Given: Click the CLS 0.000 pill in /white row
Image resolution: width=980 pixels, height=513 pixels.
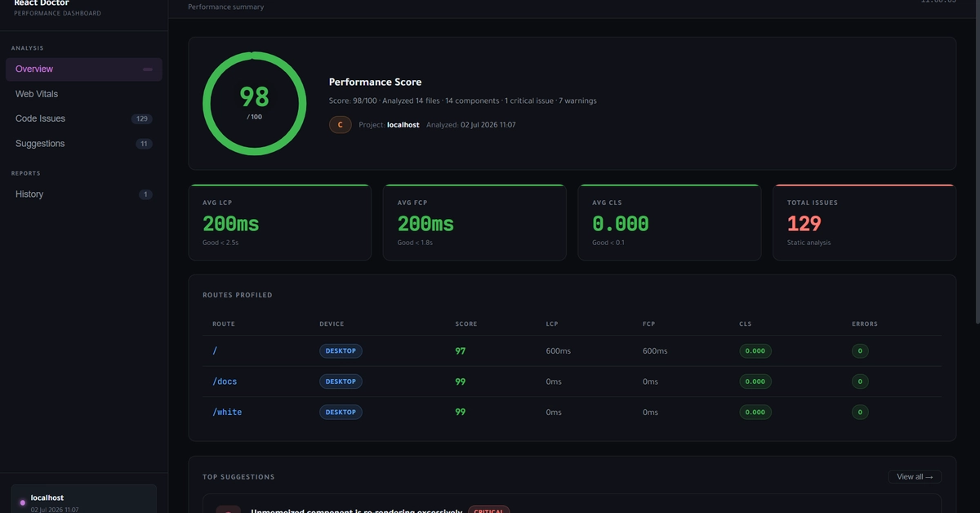Looking at the screenshot, I should click(755, 413).
